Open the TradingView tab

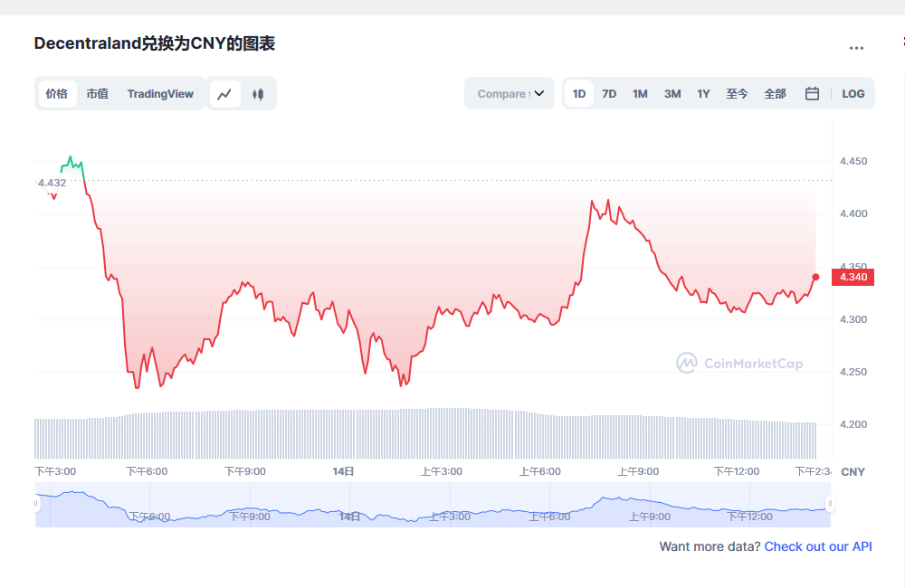coord(160,93)
